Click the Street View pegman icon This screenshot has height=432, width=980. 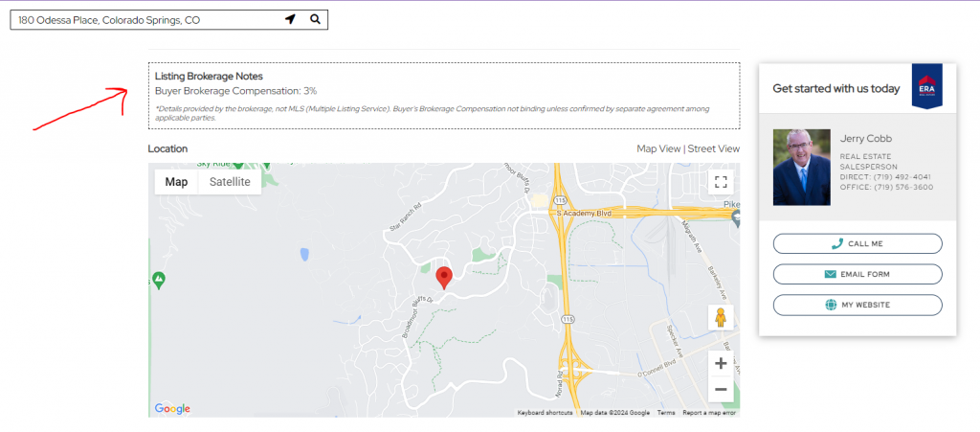point(721,318)
